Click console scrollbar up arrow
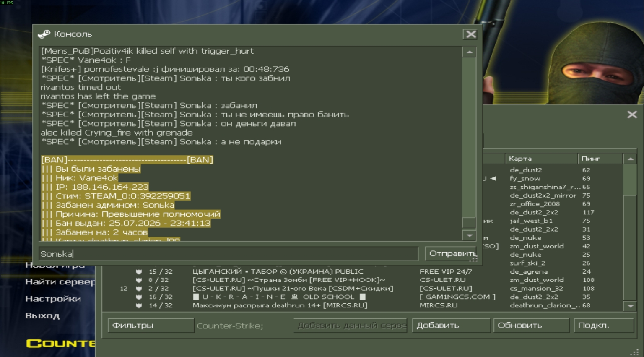The height and width of the screenshot is (357, 644). tap(469, 52)
